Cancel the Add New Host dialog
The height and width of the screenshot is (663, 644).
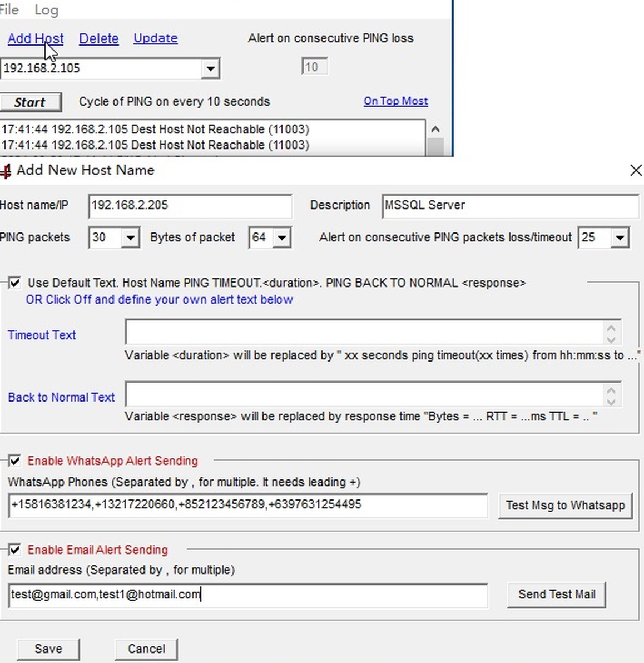146,649
